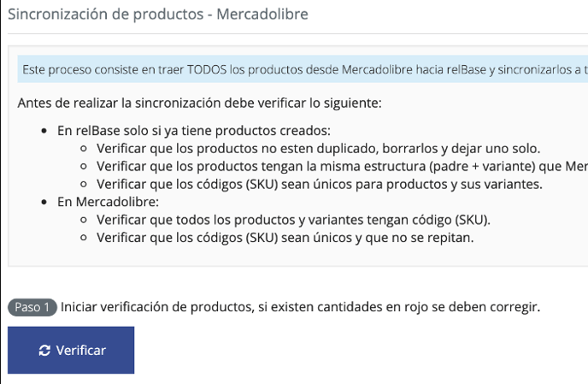This screenshot has width=588, height=384.
Task: Select the 'En relBase solo si ya tiene productos' bullet
Action: click(194, 131)
